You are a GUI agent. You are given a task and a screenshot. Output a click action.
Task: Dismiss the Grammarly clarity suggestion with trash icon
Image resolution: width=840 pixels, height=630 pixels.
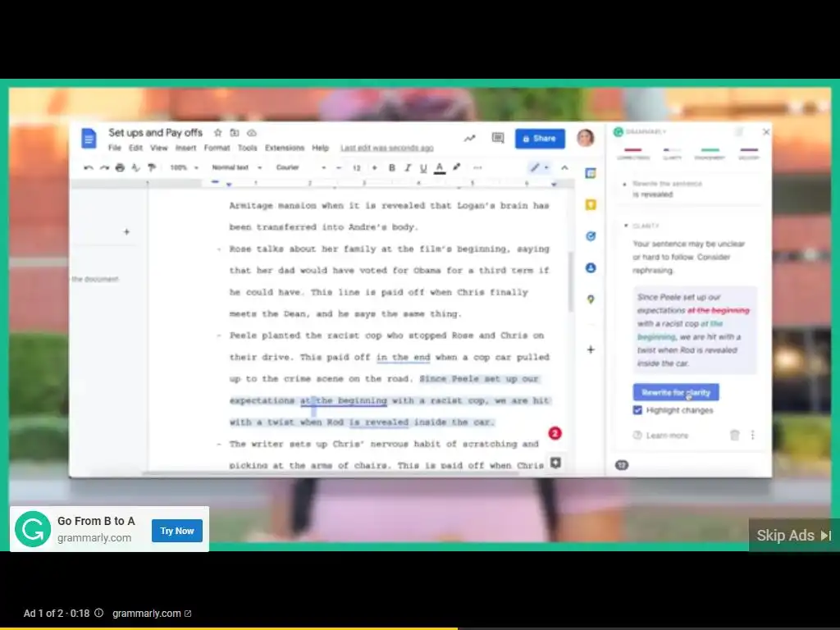pyautogui.click(x=734, y=435)
